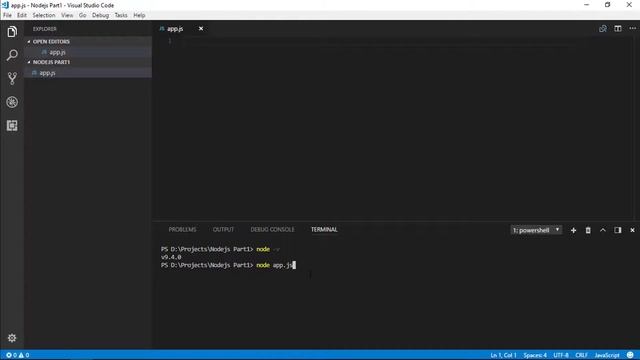Select the TERMINAL panel tab
The height and width of the screenshot is (360, 640).
[x=324, y=230]
